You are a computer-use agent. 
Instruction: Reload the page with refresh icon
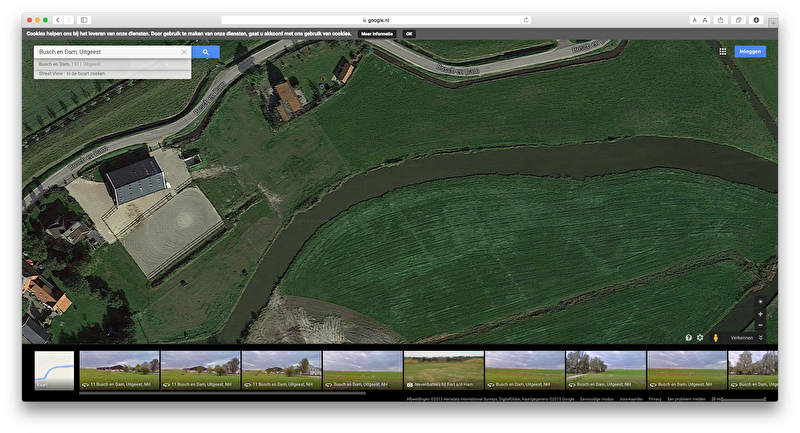tap(526, 20)
